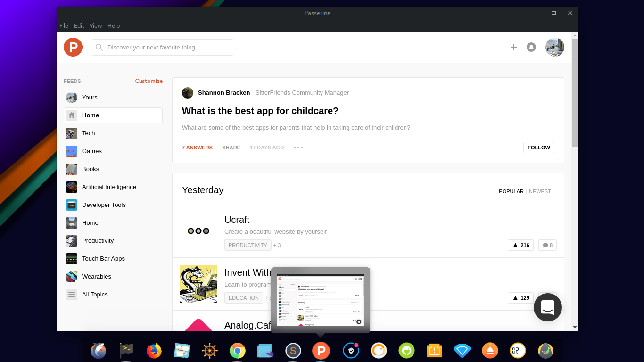This screenshot has width=644, height=362.
Task: Open the folder with narwhal dock icon
Action: 265,351
